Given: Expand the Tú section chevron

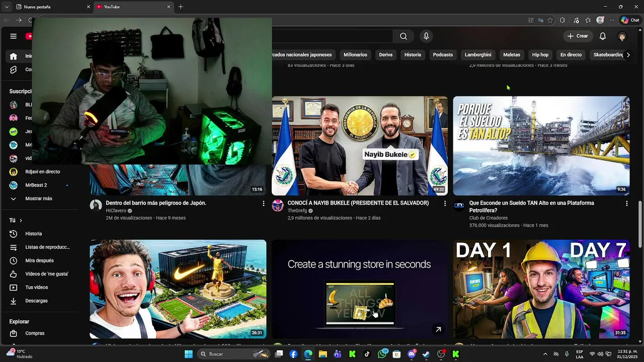Looking at the screenshot, I should pos(21,220).
